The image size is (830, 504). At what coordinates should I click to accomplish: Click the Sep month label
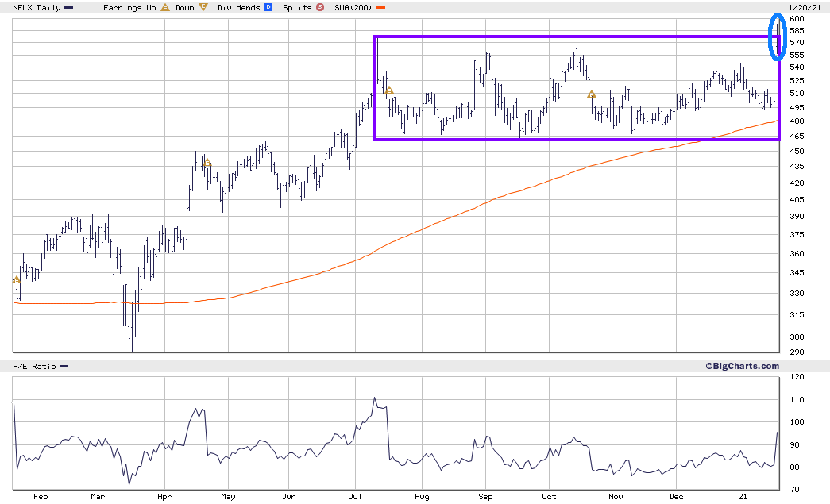point(485,497)
